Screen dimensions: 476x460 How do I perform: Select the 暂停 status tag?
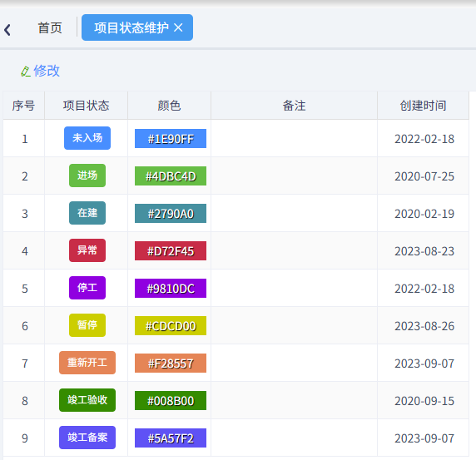87,325
